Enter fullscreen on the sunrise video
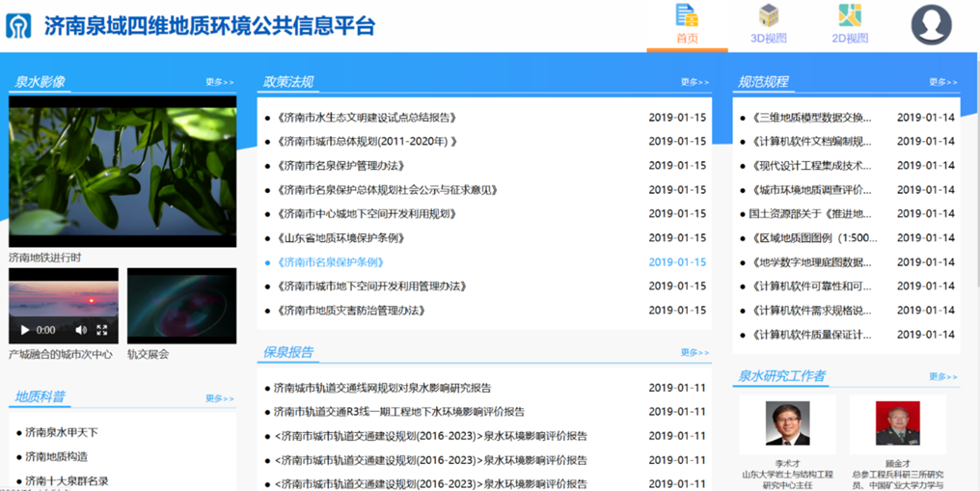 [102, 330]
